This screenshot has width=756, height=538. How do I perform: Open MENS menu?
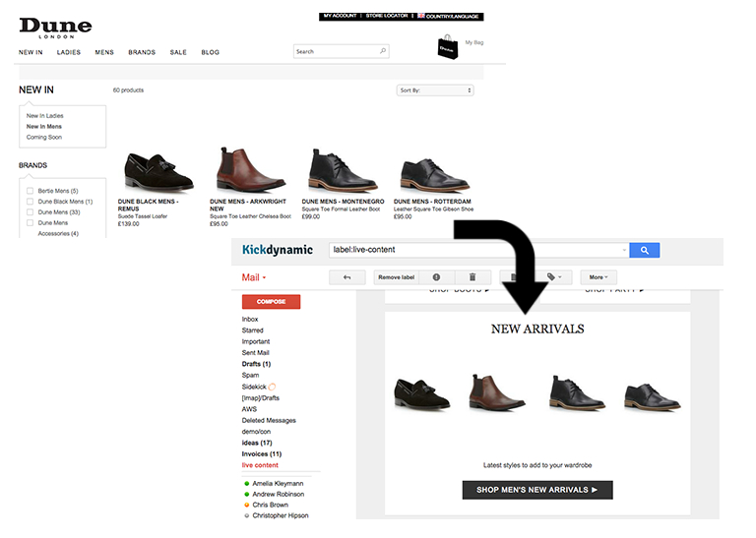[104, 52]
